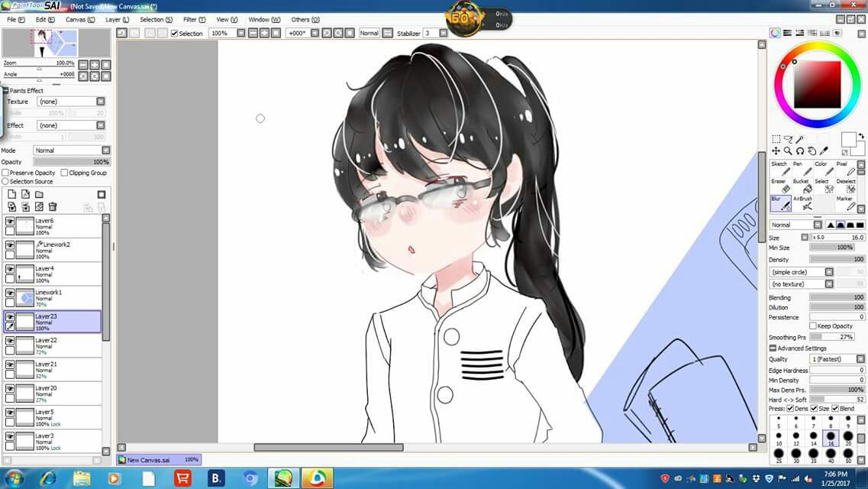The image size is (868, 489).
Task: Choose the AirBrush tool
Action: (802, 203)
